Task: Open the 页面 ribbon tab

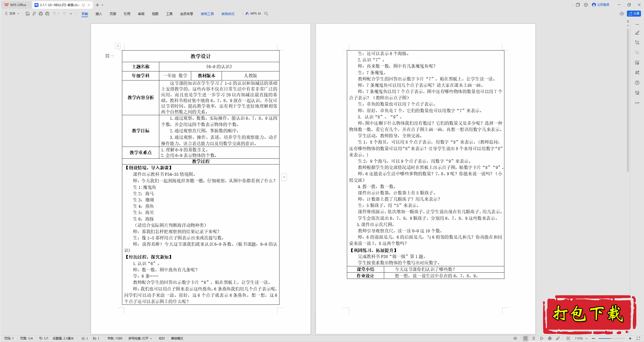Action: pos(113,14)
